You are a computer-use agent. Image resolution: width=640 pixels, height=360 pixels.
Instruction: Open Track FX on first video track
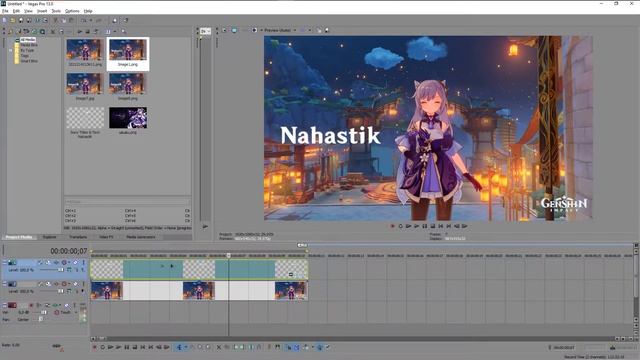(x=56, y=262)
